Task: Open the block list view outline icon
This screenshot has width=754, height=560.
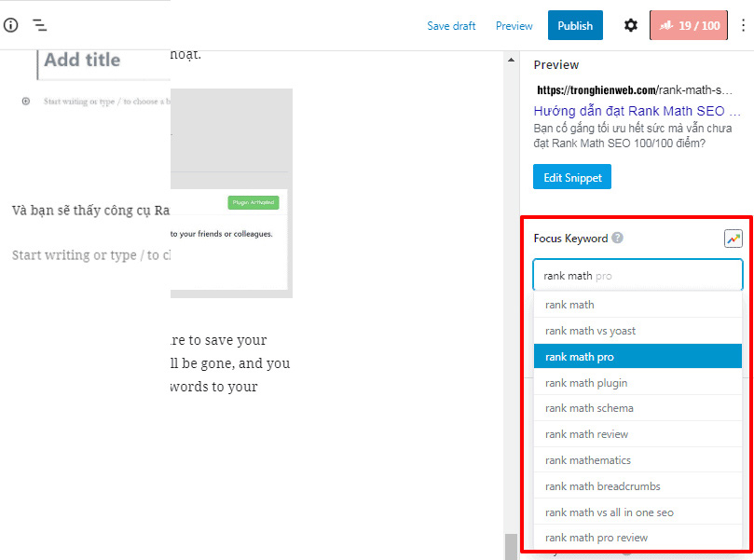Action: pos(39,25)
